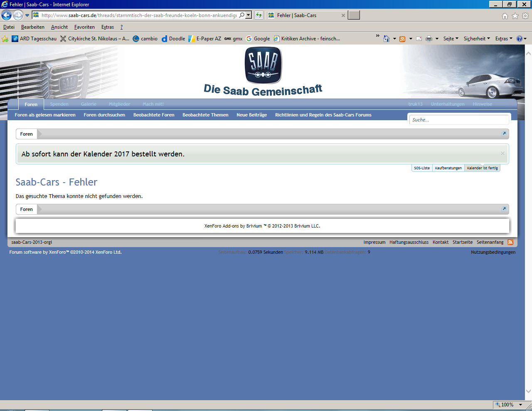
Task: Click the refresh page icon
Action: (x=259, y=15)
